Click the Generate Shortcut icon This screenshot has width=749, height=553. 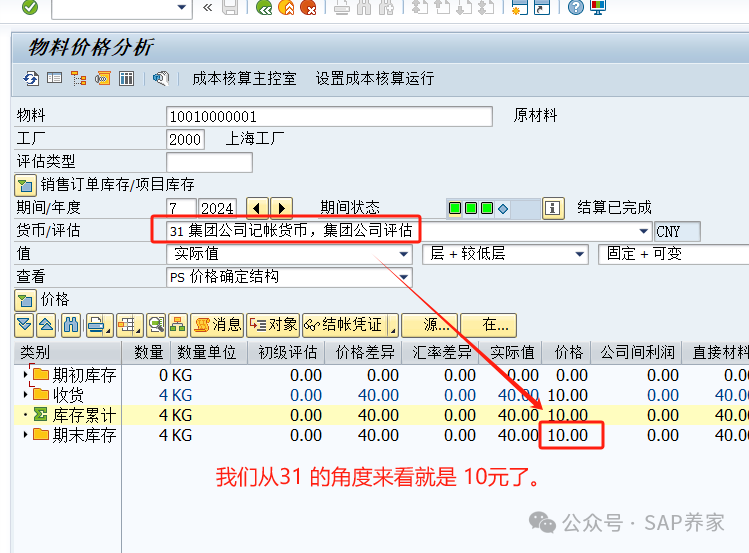point(542,7)
